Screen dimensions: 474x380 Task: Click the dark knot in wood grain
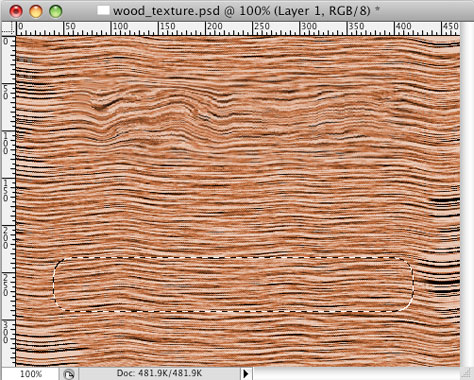[x=101, y=107]
